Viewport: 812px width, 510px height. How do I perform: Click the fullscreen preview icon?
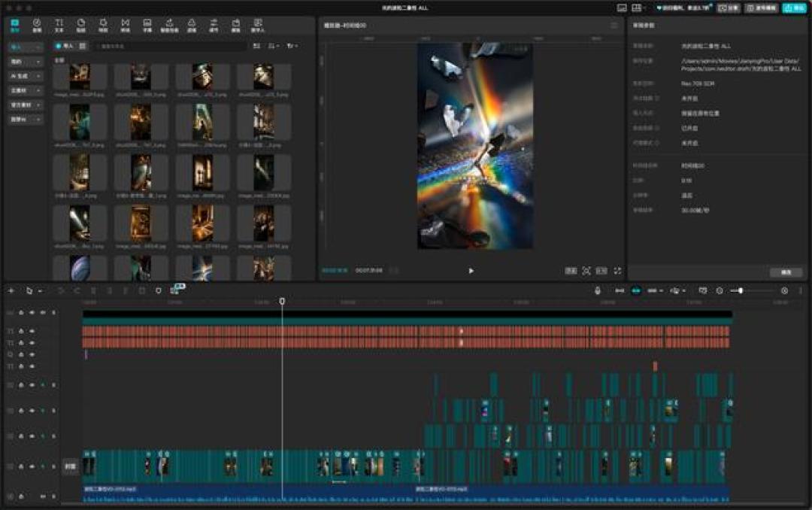617,271
